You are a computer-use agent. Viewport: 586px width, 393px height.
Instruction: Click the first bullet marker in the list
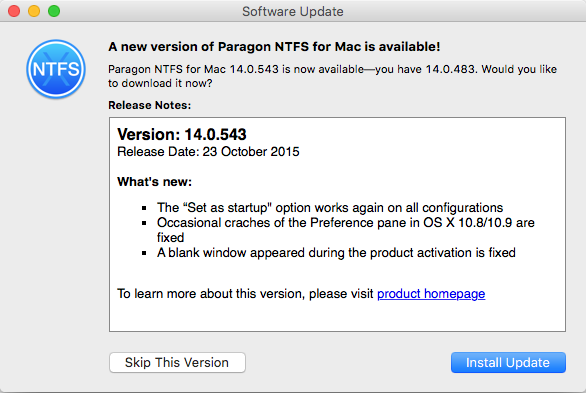pos(144,208)
